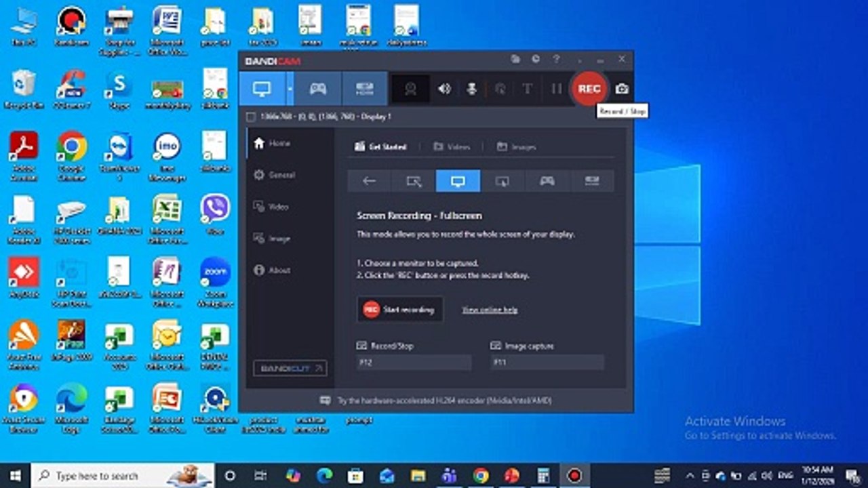The image size is (868, 488).
Task: Select game recording mode in mode row
Action: click(x=547, y=181)
